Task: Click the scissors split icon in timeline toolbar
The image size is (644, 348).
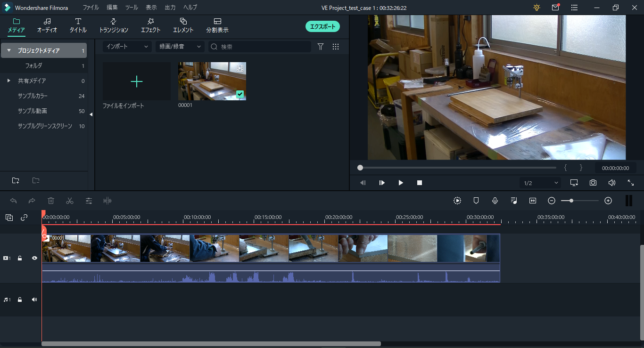Action: 70,201
